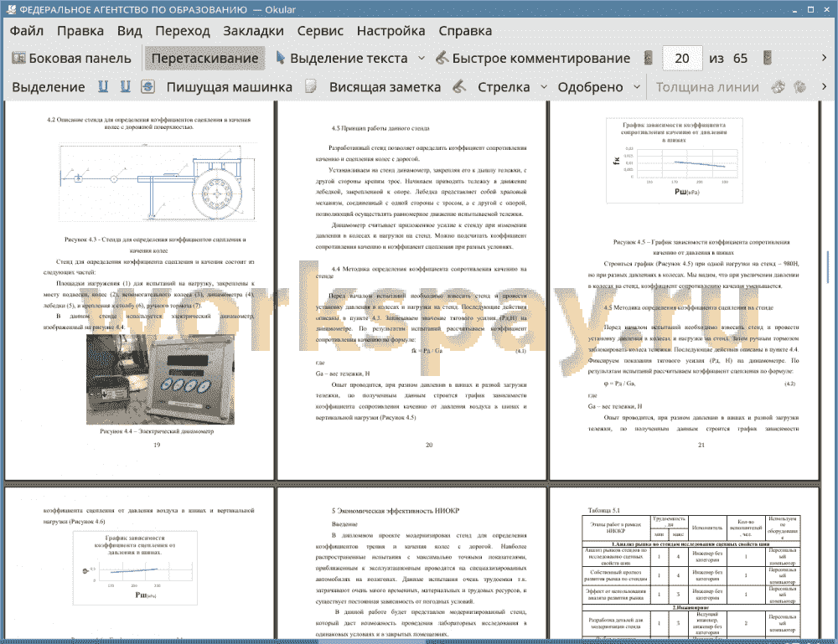
Task: Expand main toolbar overflow chevron
Action: (x=824, y=58)
